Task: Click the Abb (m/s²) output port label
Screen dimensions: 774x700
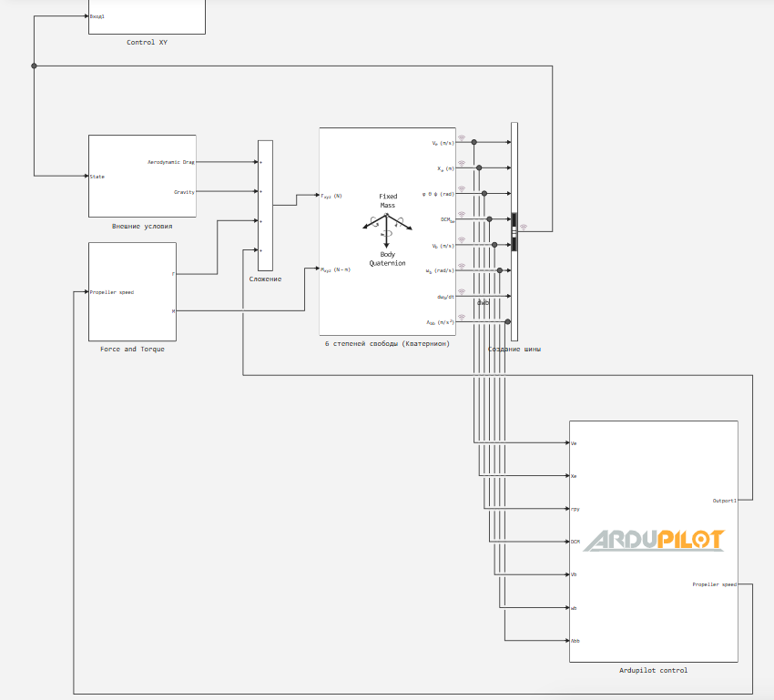Action: point(441,322)
